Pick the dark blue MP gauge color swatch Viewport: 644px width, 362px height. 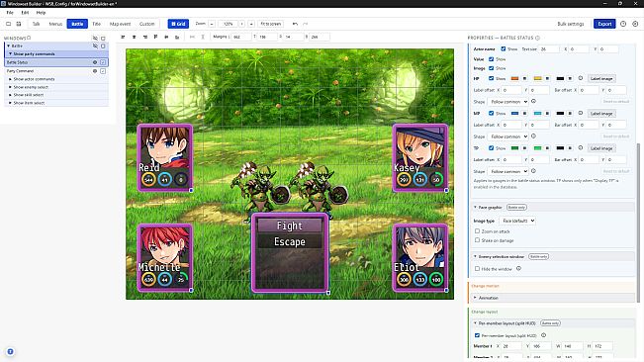514,114
